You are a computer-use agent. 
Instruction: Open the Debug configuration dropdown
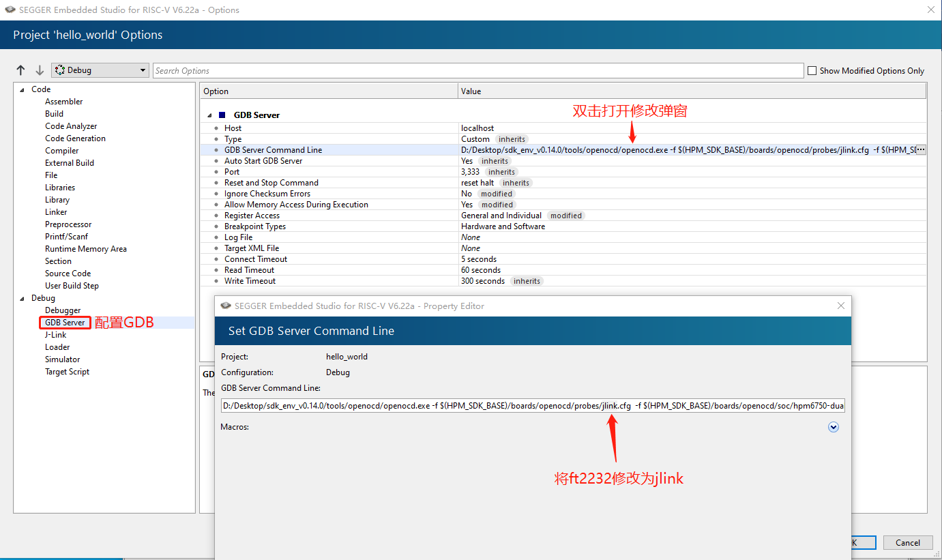point(100,70)
